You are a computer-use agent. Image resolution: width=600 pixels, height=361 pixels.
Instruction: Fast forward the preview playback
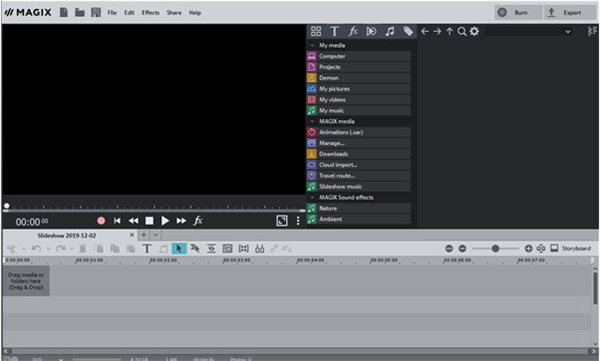click(x=181, y=221)
